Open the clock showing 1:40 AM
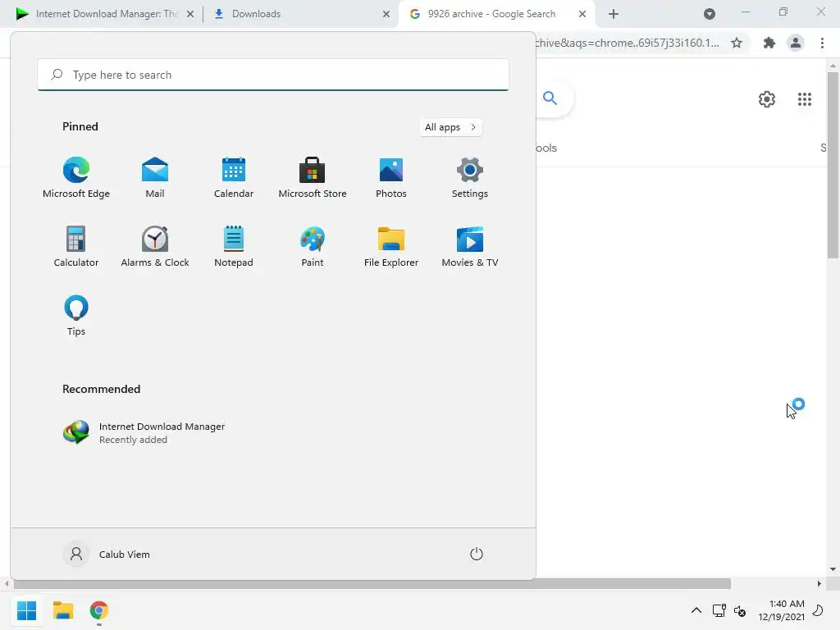This screenshot has height=630, width=840. [781, 610]
